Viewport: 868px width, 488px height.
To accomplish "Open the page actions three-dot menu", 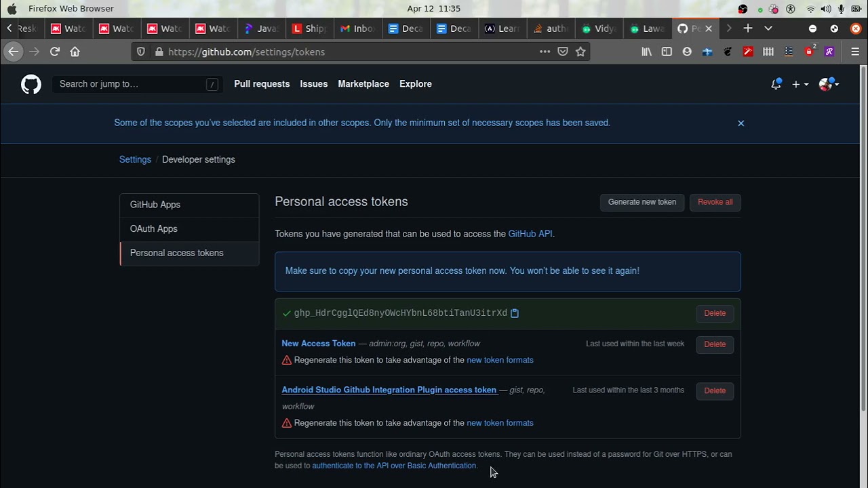I will 545,52.
